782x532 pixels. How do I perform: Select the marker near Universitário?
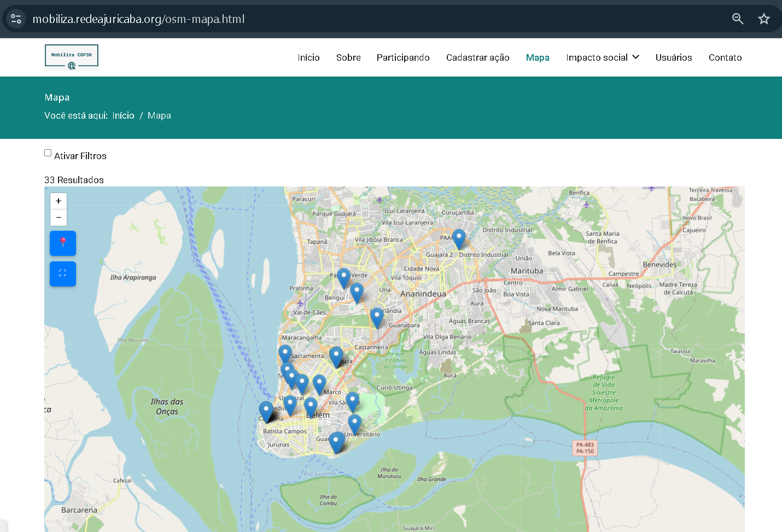pyautogui.click(x=354, y=425)
